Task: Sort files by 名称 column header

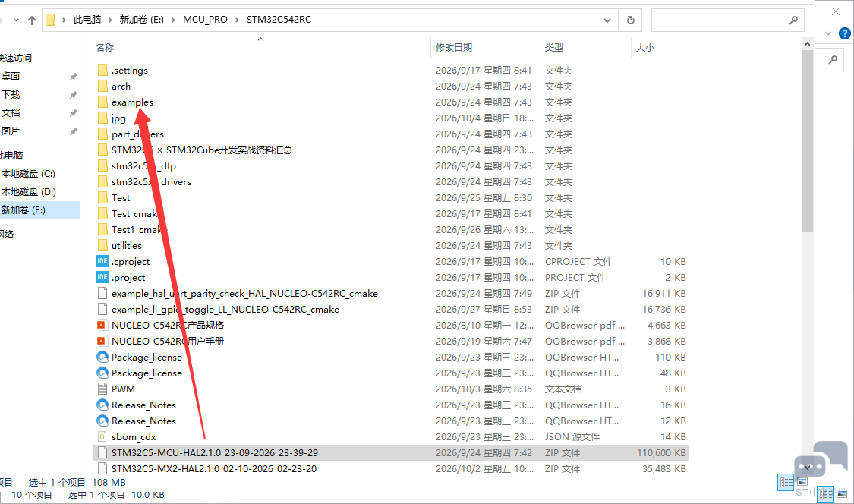Action: pyautogui.click(x=105, y=47)
